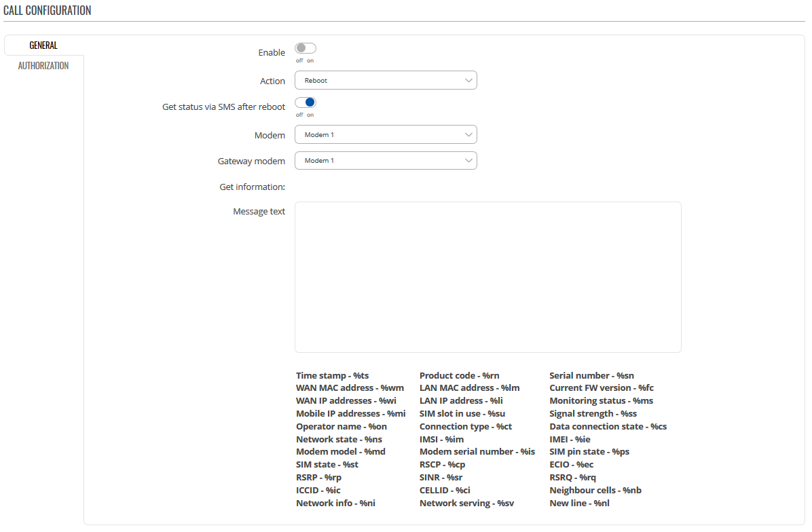Choose the Operator name - %on code
This screenshot has height=532, width=812.
tap(341, 427)
